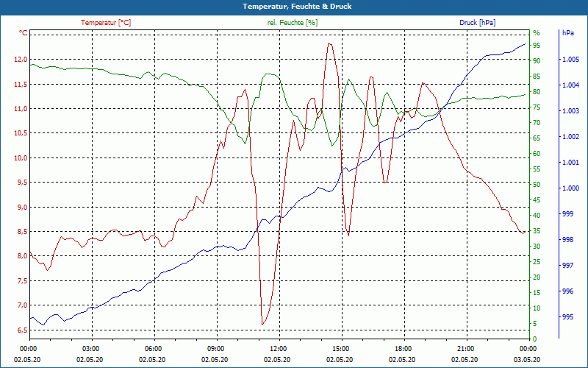Click the 998 pressure axis value

pyautogui.click(x=567, y=240)
